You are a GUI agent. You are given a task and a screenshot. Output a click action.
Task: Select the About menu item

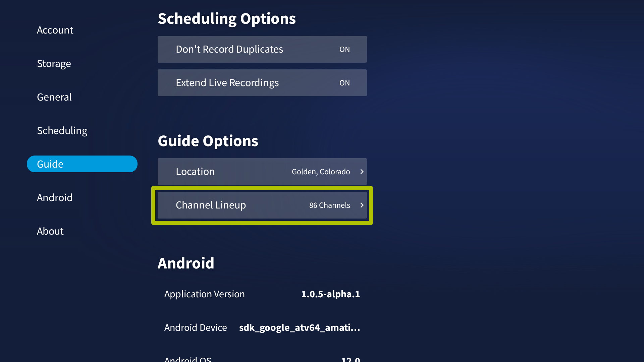pos(50,231)
